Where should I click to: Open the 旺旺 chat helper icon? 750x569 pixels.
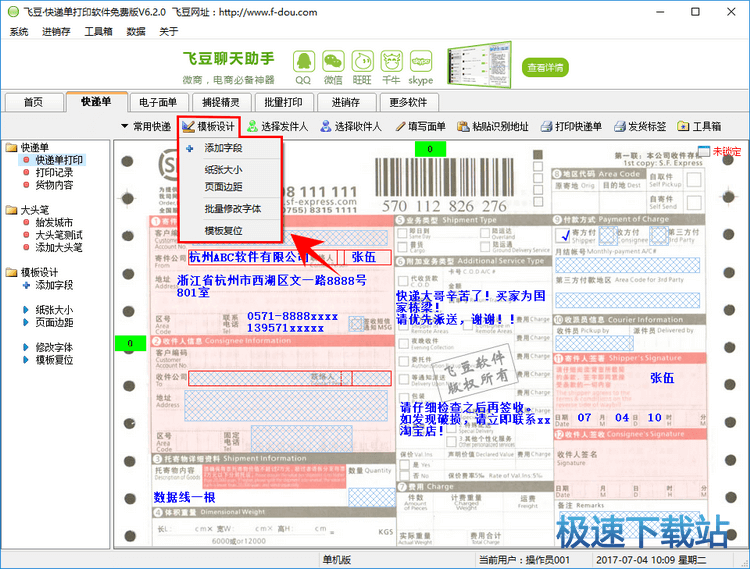(x=362, y=62)
